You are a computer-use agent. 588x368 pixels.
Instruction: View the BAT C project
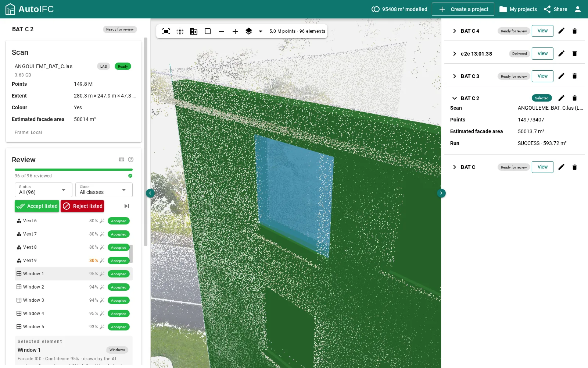click(542, 167)
